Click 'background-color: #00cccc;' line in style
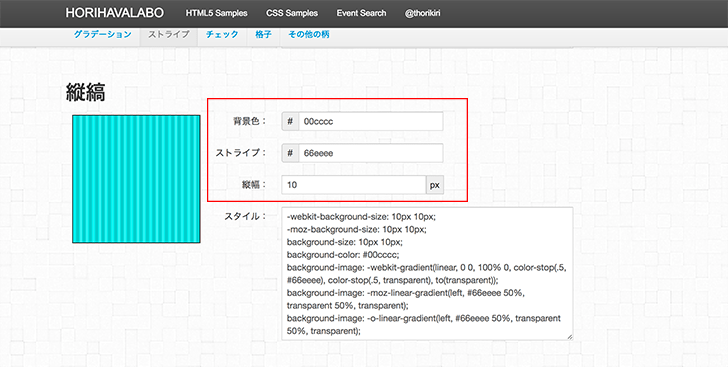 [343, 255]
